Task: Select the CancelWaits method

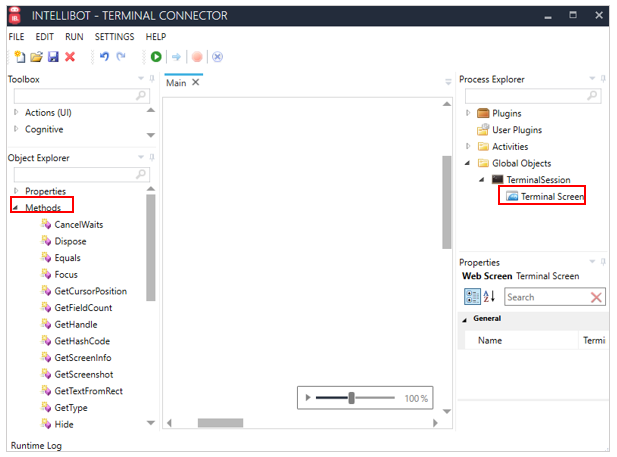Action: (79, 225)
